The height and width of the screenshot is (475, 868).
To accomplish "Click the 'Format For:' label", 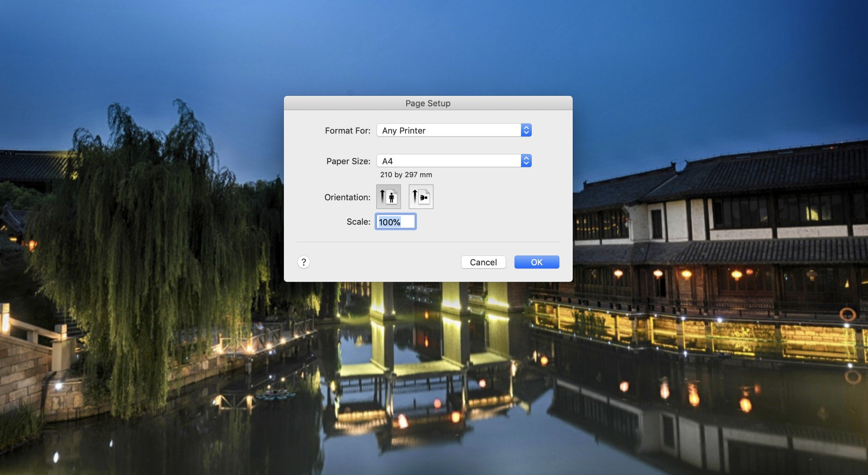I will tap(348, 131).
